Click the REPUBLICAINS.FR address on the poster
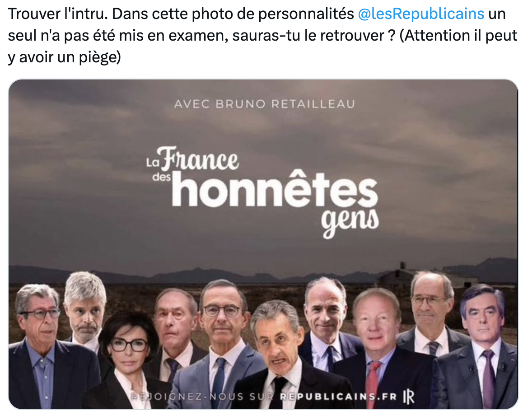Viewport: 523px width, 420px height. click(338, 397)
